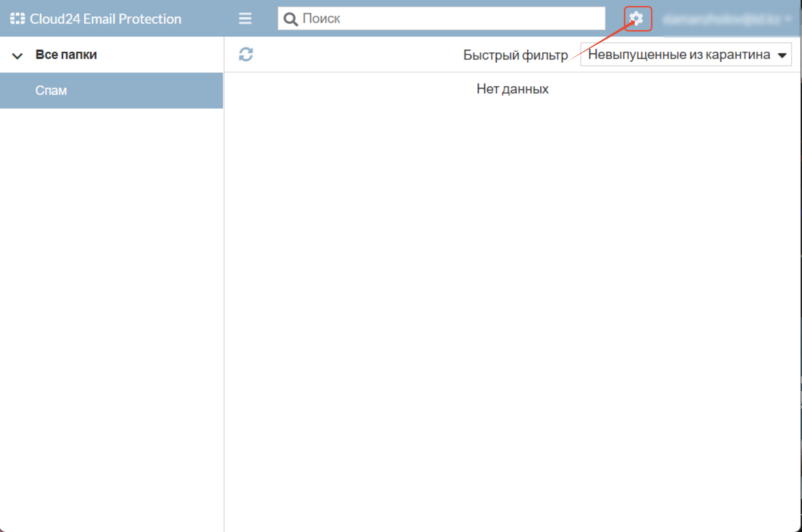802x532 pixels.
Task: Click the app grid icon beside Cloud24
Action: (17, 19)
